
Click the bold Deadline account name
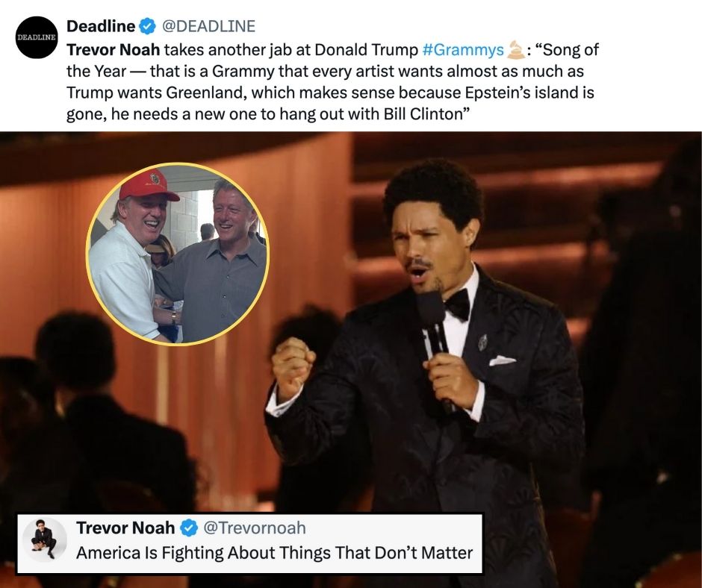tap(101, 26)
